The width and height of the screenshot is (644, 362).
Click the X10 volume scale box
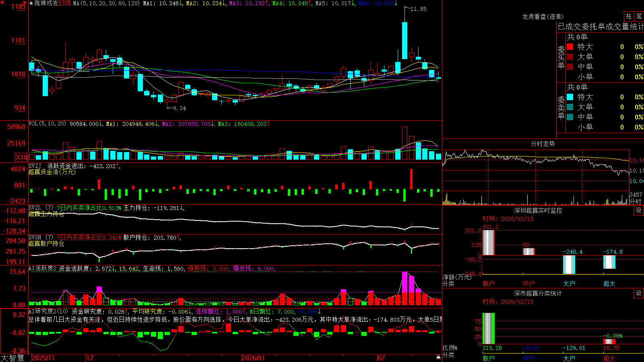[x=22, y=157]
